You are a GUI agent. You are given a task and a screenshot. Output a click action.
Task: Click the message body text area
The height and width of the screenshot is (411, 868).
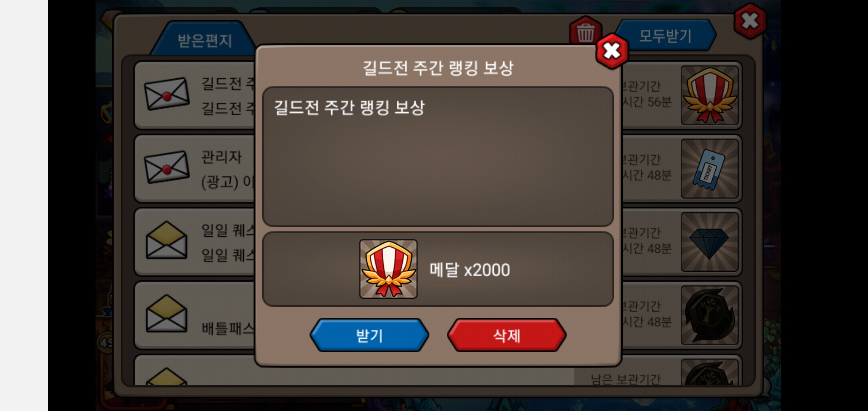[438, 156]
